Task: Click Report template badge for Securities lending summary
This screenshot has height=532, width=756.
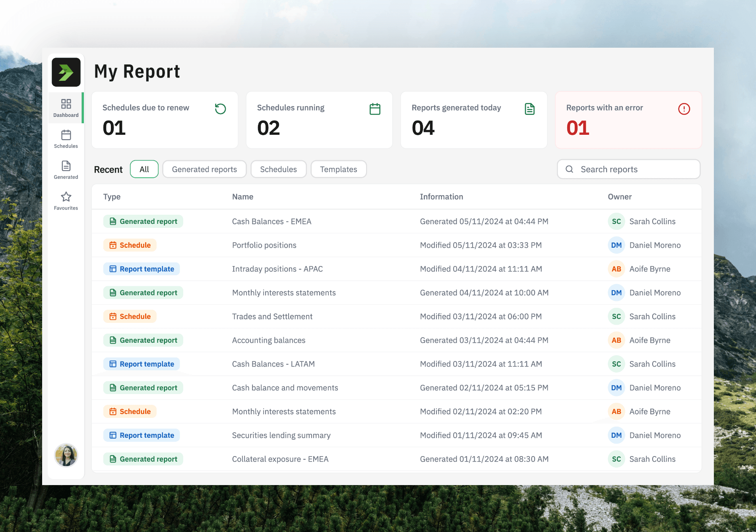Action: tap(142, 435)
